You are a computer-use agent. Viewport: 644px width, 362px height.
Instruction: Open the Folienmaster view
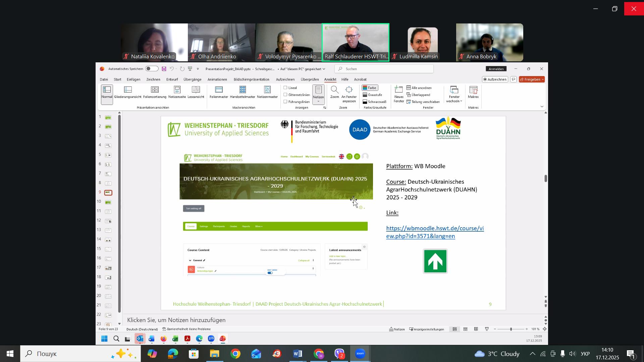(219, 92)
